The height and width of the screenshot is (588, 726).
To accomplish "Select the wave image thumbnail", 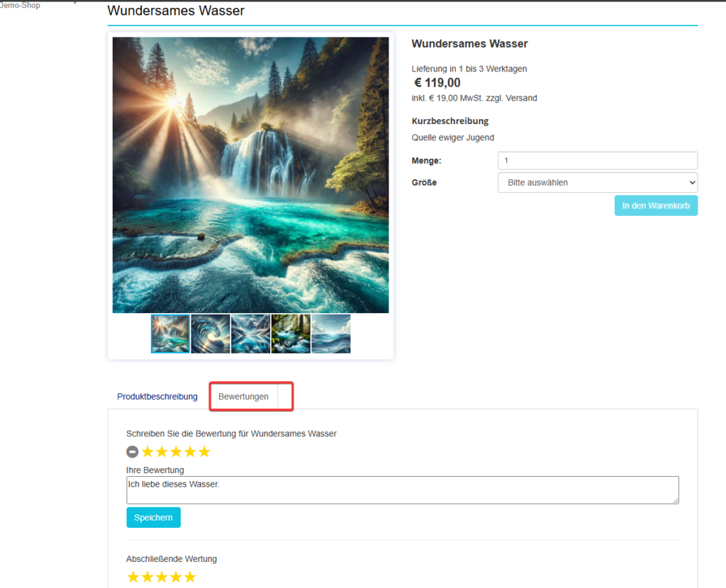I will pos(210,333).
